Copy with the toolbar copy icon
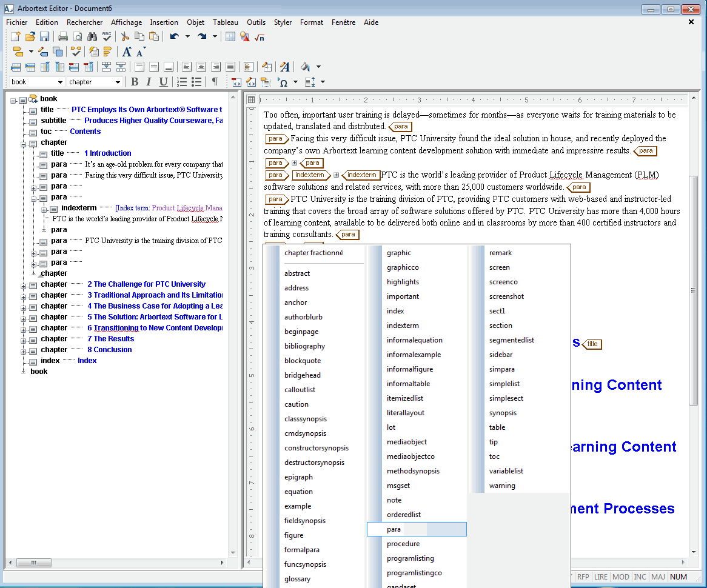This screenshot has width=707, height=588. 140,37
